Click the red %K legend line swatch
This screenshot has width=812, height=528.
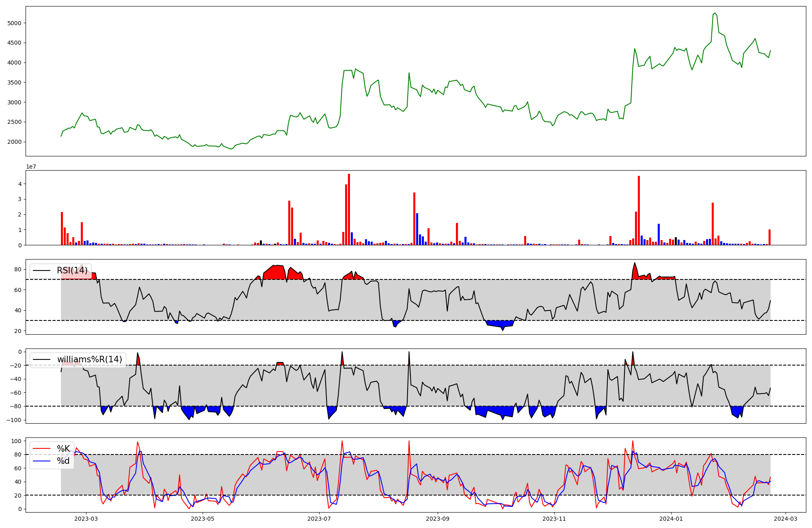pyautogui.click(x=41, y=449)
